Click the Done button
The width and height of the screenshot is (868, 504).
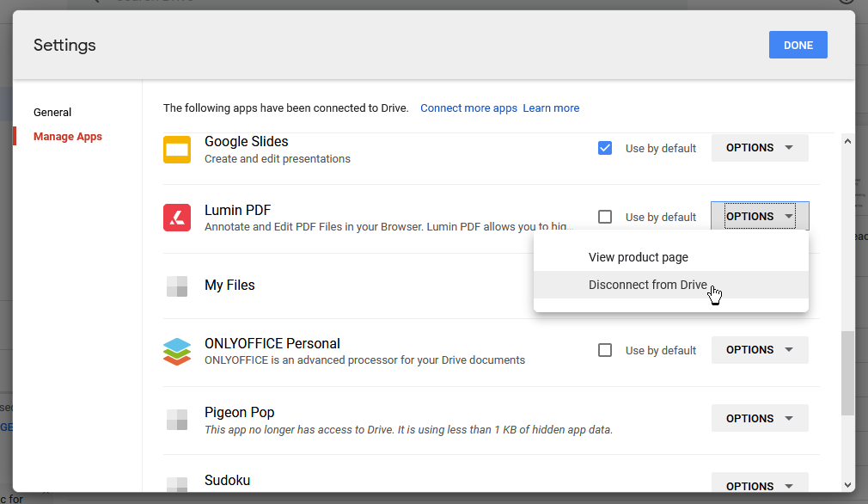pyautogui.click(x=798, y=45)
